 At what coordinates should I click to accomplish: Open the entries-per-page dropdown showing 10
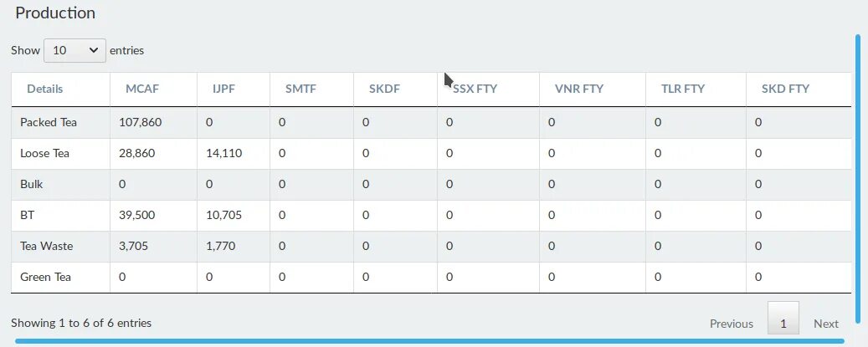tap(74, 50)
